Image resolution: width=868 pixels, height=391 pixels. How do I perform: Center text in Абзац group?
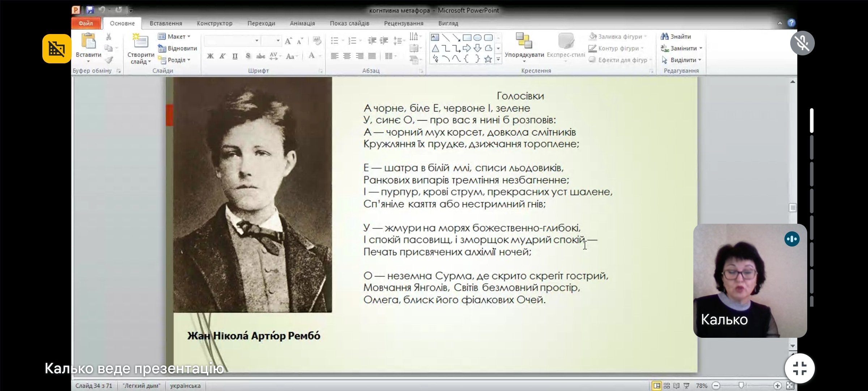(347, 56)
